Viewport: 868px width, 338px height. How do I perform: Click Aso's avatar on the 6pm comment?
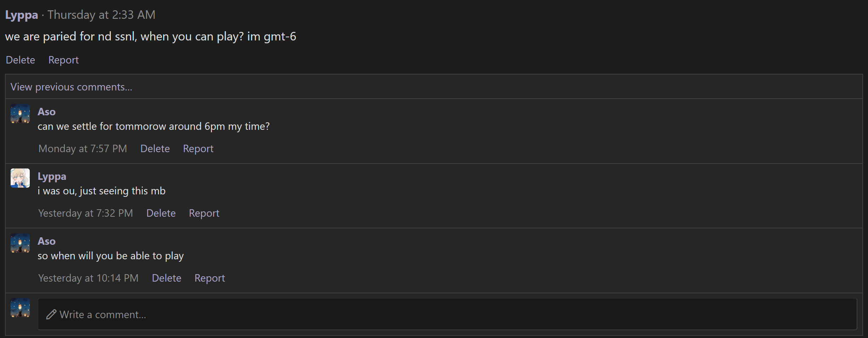(x=20, y=113)
